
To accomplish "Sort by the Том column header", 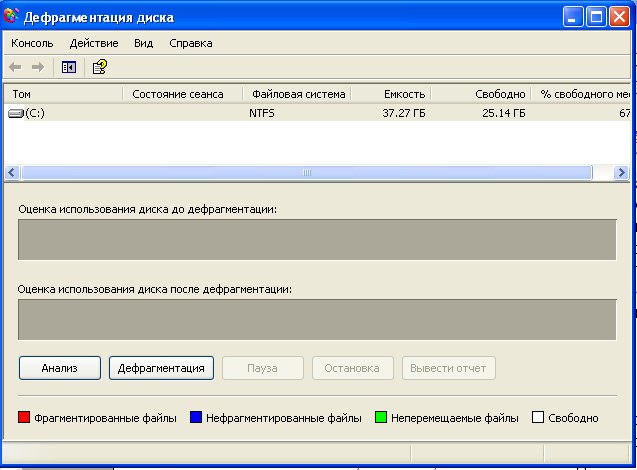I will (x=63, y=94).
